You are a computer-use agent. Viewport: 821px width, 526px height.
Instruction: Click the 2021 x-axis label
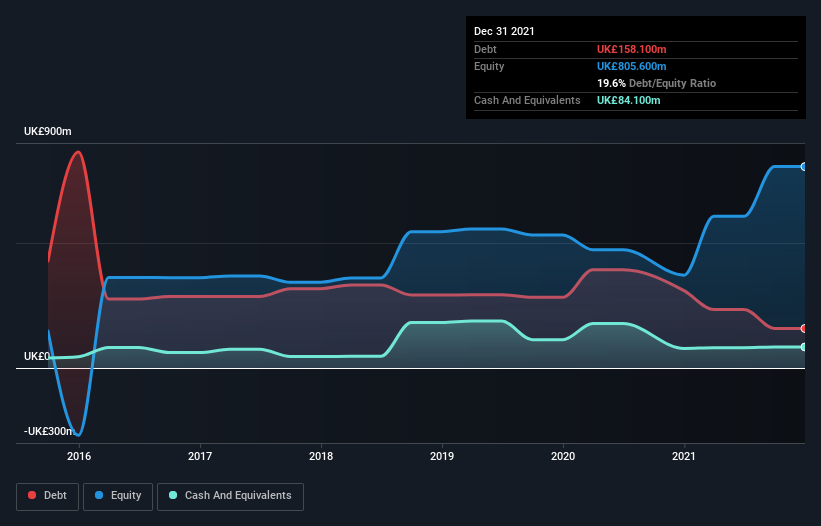pos(684,456)
